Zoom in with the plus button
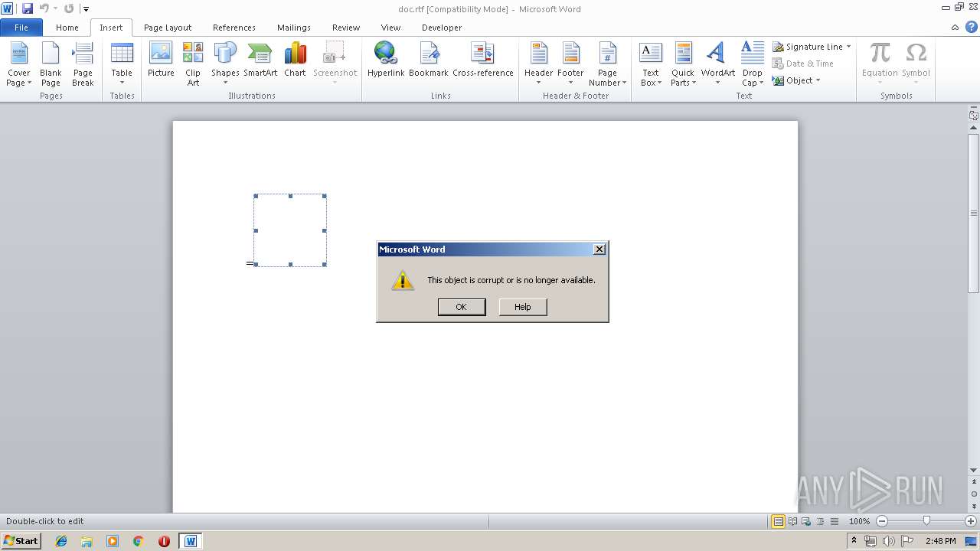The image size is (980, 551). (971, 521)
